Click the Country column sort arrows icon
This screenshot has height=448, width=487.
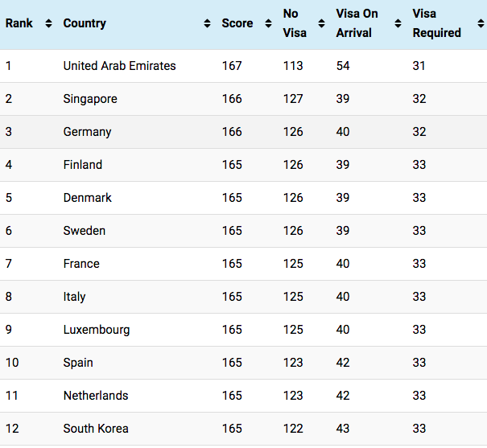(x=208, y=23)
